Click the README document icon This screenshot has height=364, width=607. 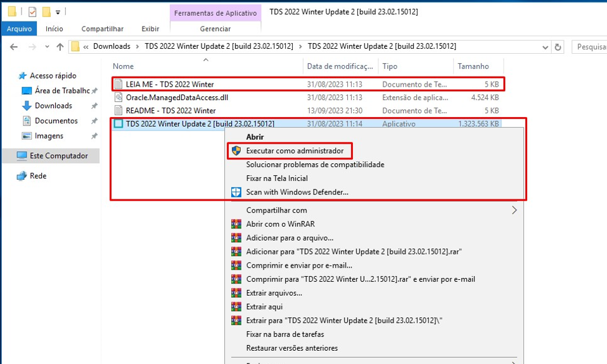118,111
